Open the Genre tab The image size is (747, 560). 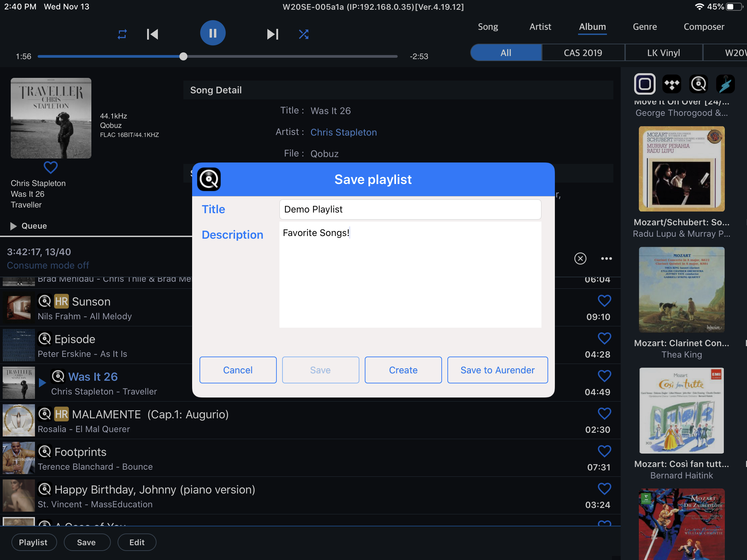[645, 27]
